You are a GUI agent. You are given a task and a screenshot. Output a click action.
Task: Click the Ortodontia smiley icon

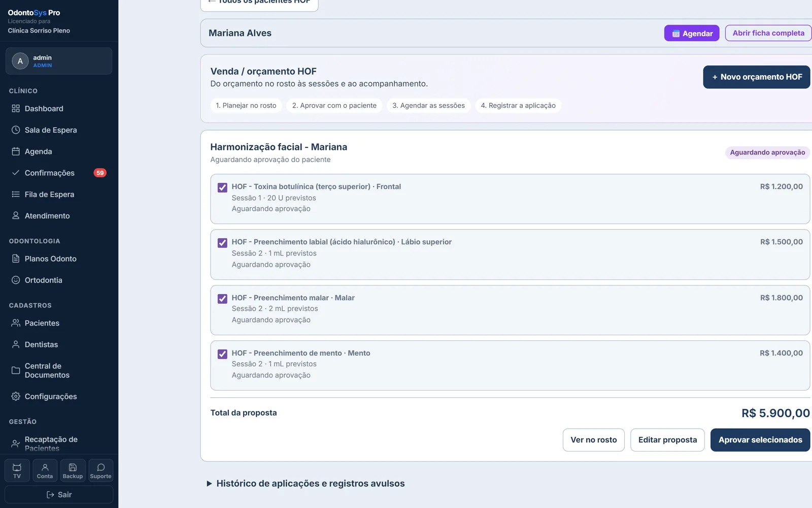tap(16, 280)
